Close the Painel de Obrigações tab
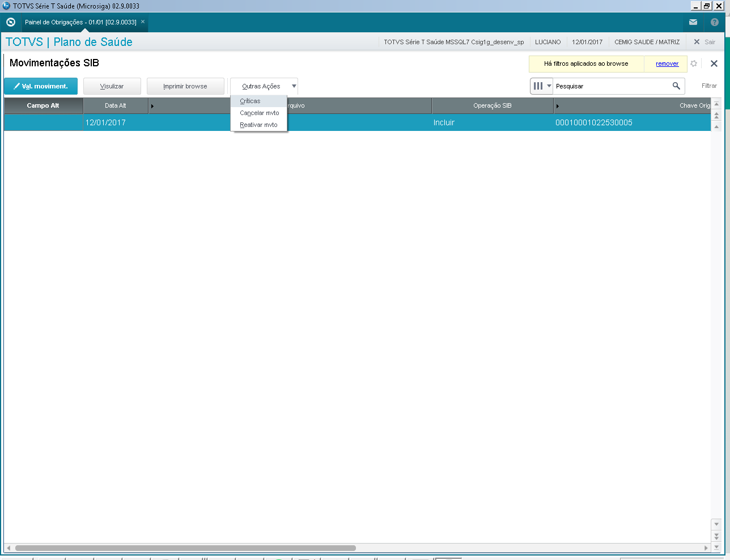Image resolution: width=730 pixels, height=560 pixels. click(143, 22)
